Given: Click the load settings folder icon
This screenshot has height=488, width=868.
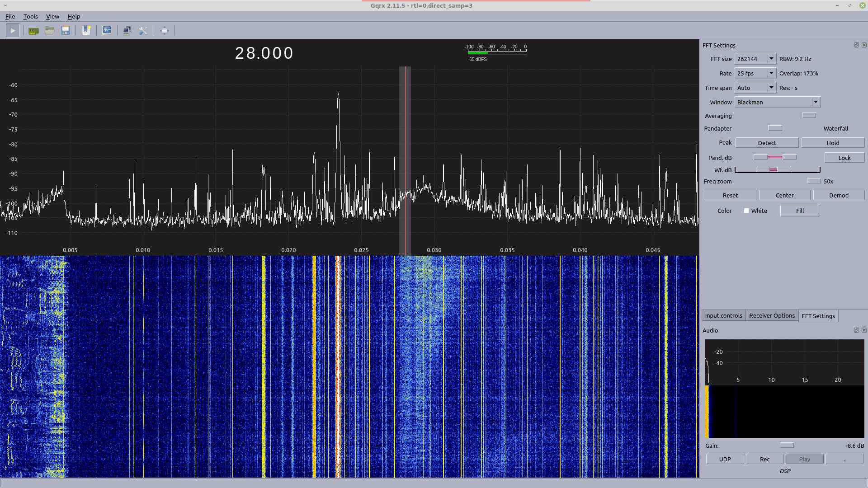Looking at the screenshot, I should click(50, 31).
